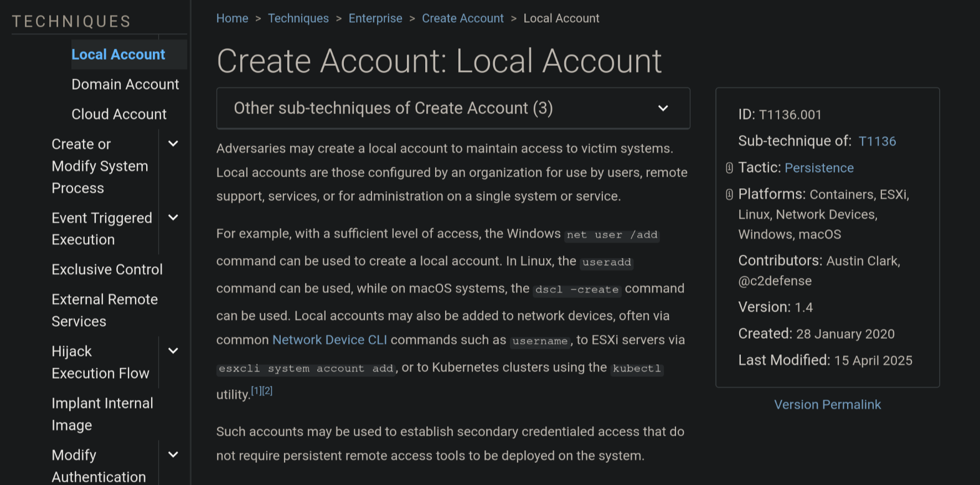Click the TECHNIQUES sidebar heading
Screen dimensions: 980x485
click(x=71, y=22)
